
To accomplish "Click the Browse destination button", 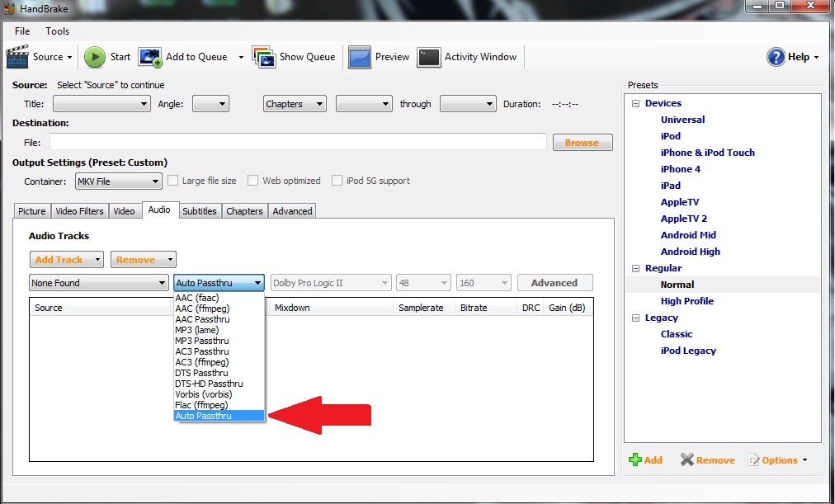I will 583,143.
